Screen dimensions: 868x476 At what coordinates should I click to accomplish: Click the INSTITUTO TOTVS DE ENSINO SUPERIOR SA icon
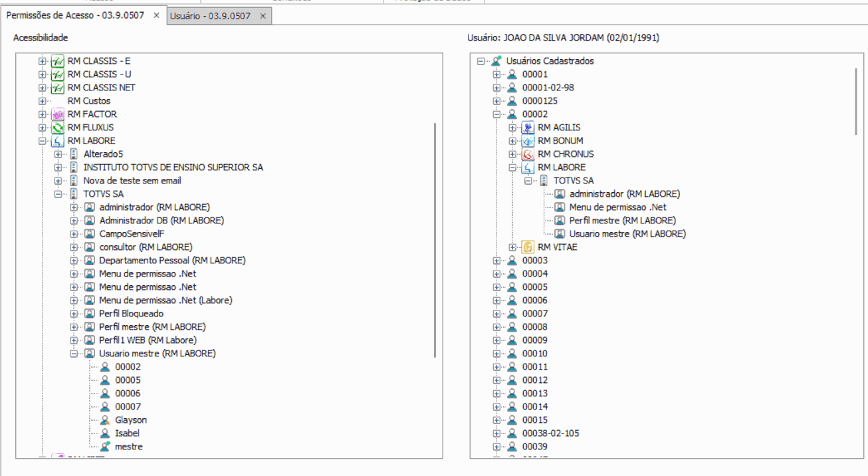(74, 168)
